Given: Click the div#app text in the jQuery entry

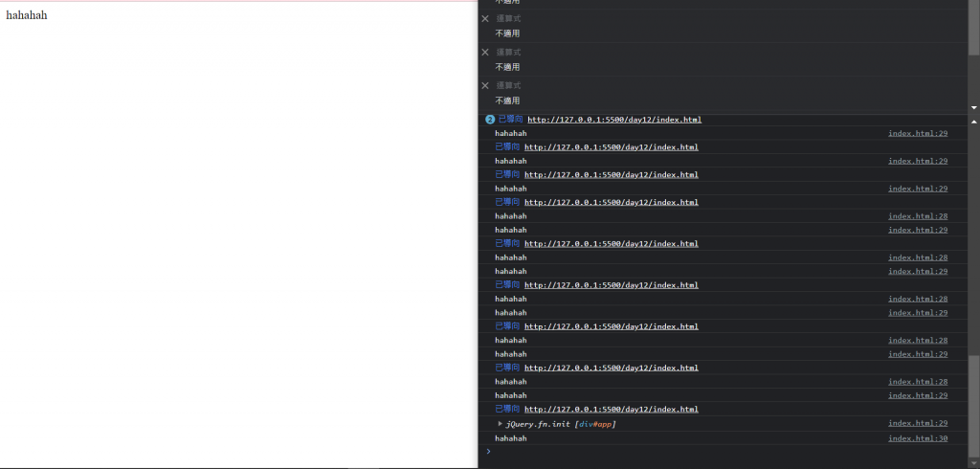Looking at the screenshot, I should click(596, 425).
